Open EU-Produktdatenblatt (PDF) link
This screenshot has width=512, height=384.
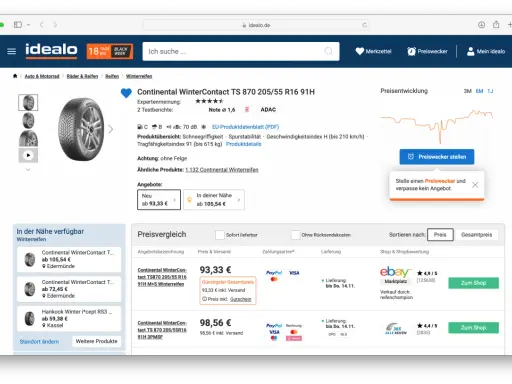tap(245, 127)
